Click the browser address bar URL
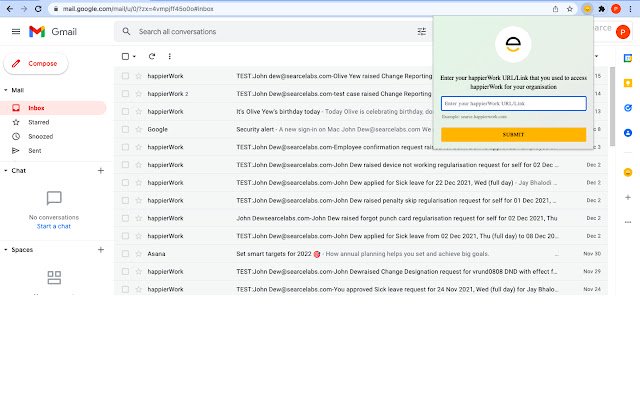640x400 pixels. (x=138, y=9)
